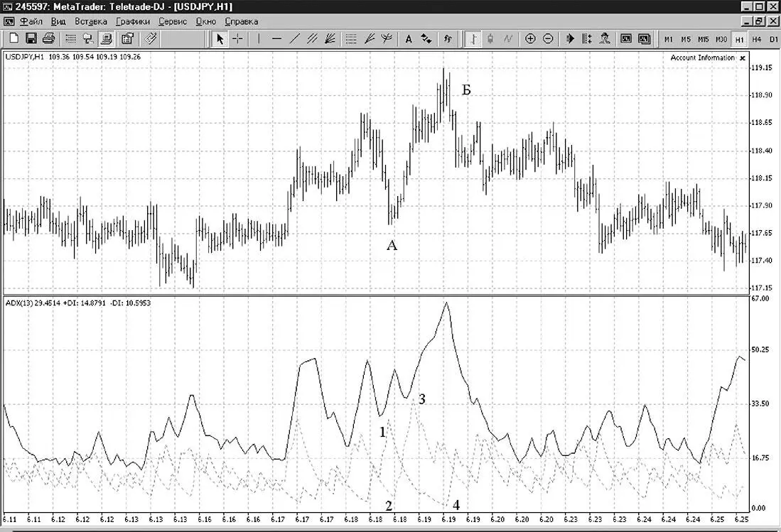Close the Account Information panel
Viewport: 781px width, 532px height.
[x=742, y=58]
